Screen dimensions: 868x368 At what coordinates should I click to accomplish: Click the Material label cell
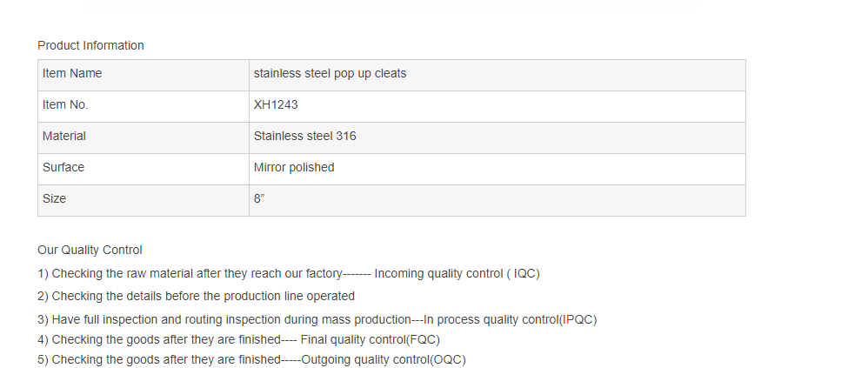(x=64, y=137)
